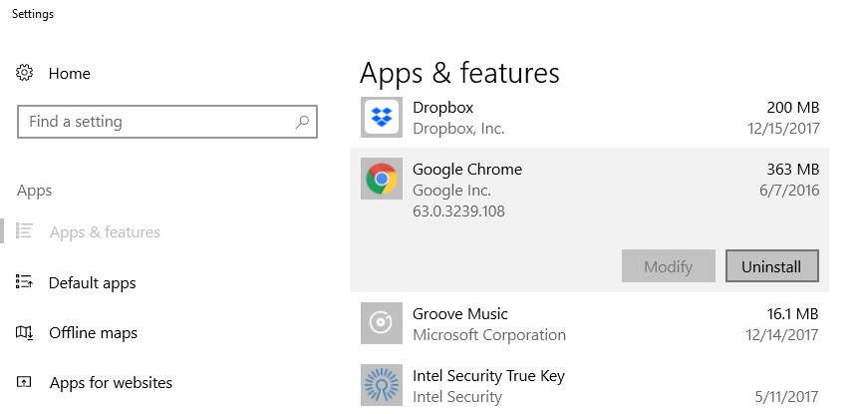Select the Groove Music entry name
Viewport: 868px width, 414px height.
[460, 314]
